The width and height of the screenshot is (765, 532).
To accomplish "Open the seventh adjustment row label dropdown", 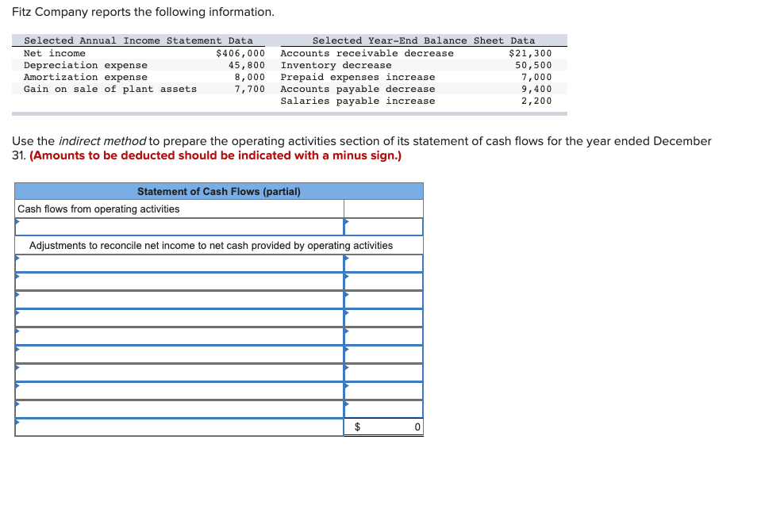I will point(179,373).
